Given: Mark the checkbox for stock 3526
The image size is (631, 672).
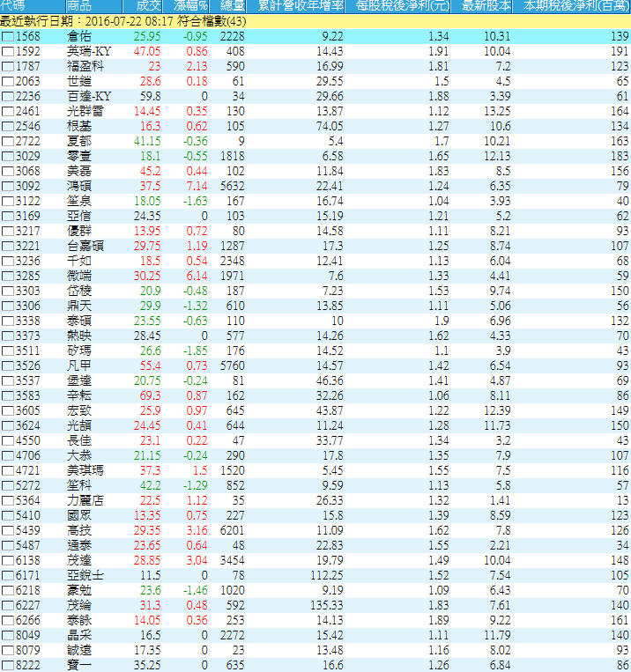Looking at the screenshot, I should (x=8, y=366).
